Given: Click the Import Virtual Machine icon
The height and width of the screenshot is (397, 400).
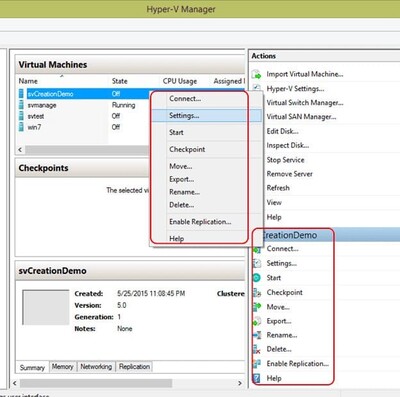Looking at the screenshot, I should 256,74.
